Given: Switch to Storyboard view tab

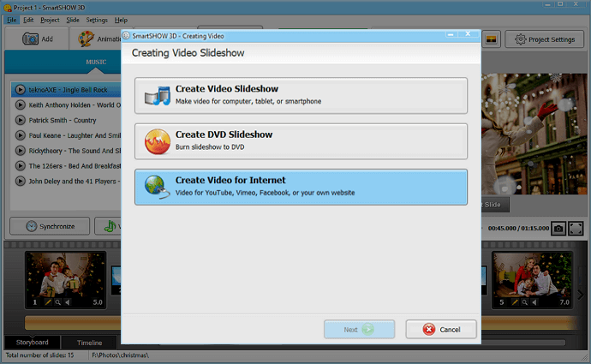Looking at the screenshot, I should coord(32,342).
